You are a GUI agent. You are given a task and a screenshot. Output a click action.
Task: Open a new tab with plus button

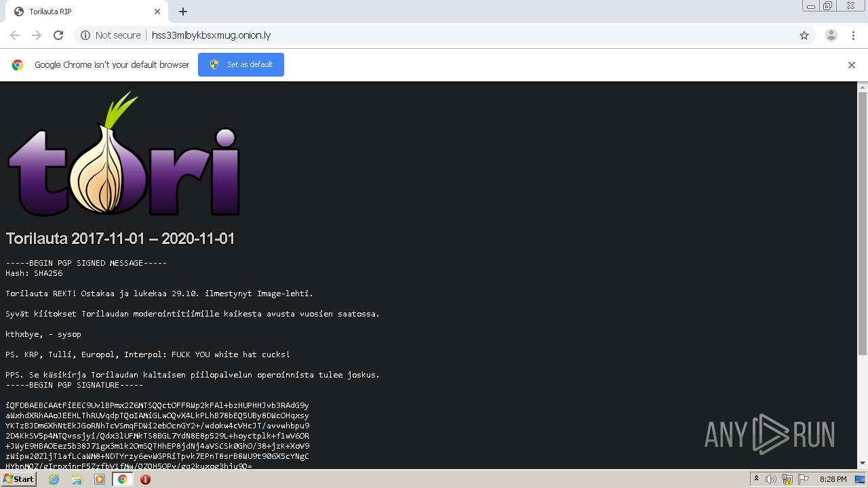point(183,12)
